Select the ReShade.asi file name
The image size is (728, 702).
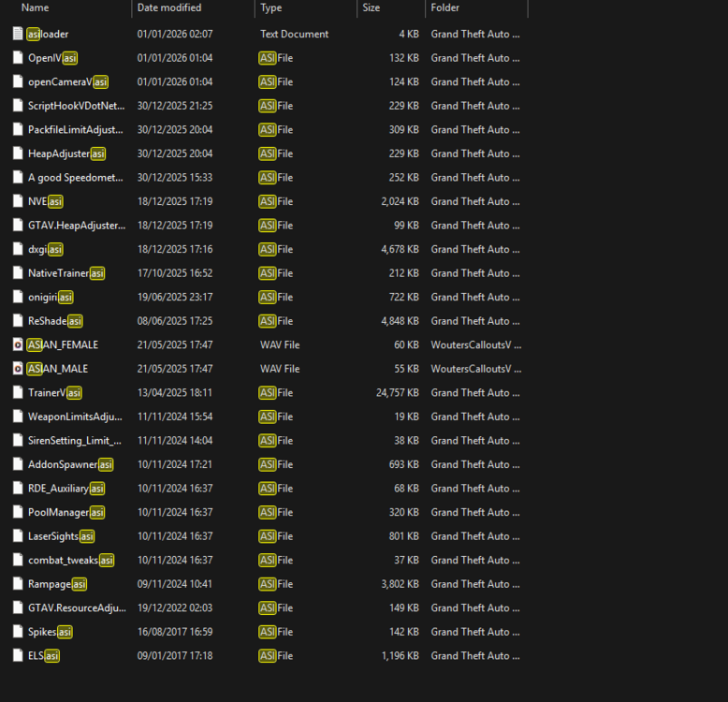point(55,321)
